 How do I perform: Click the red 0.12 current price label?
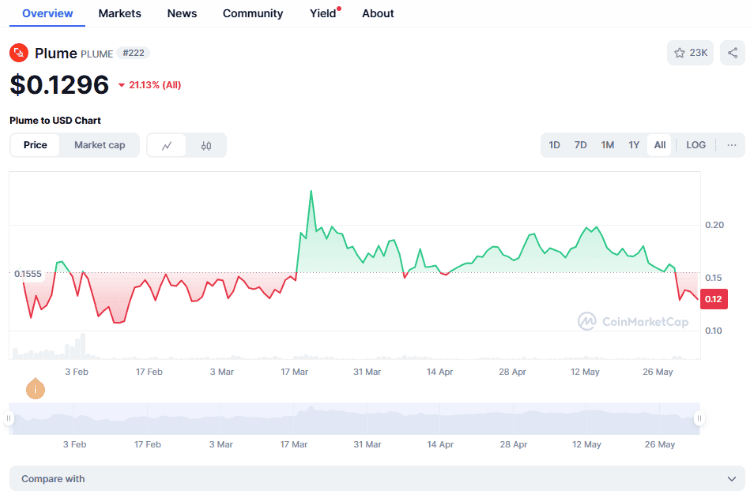[714, 299]
